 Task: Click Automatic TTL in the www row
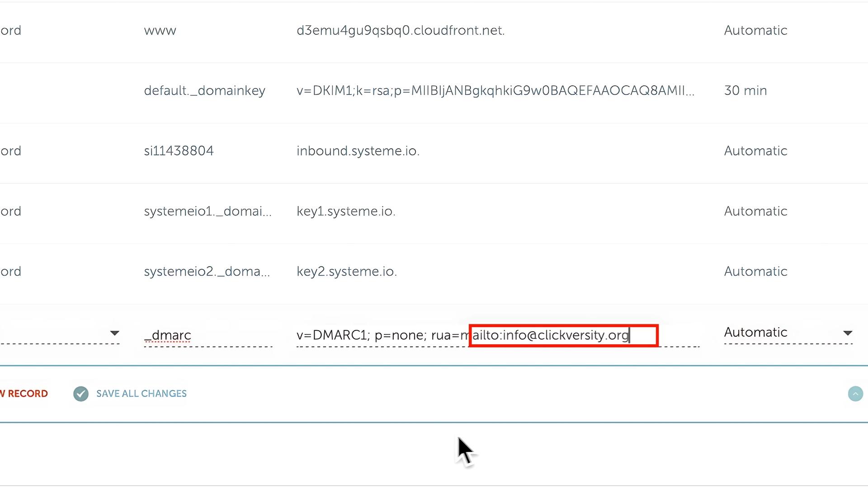[x=755, y=31]
